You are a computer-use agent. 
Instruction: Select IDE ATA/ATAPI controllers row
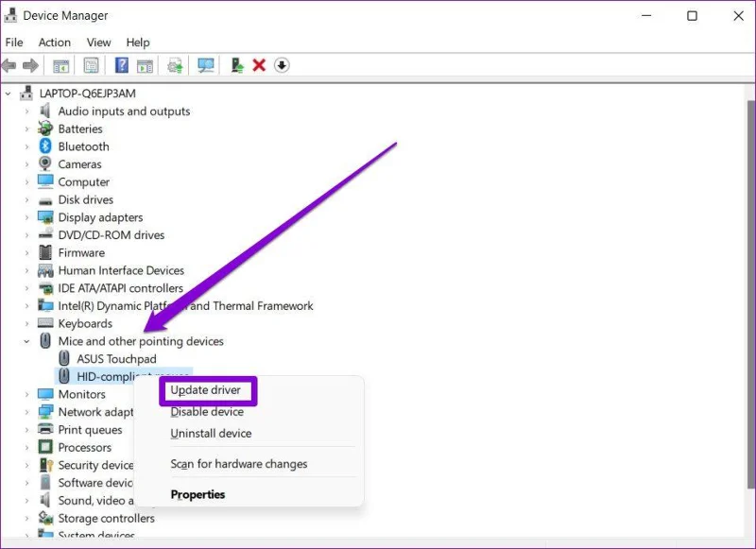click(x=121, y=288)
